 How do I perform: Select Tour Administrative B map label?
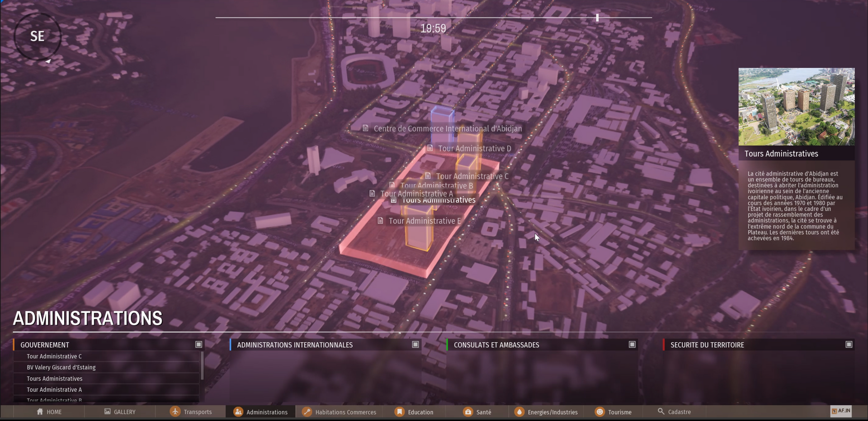point(437,185)
